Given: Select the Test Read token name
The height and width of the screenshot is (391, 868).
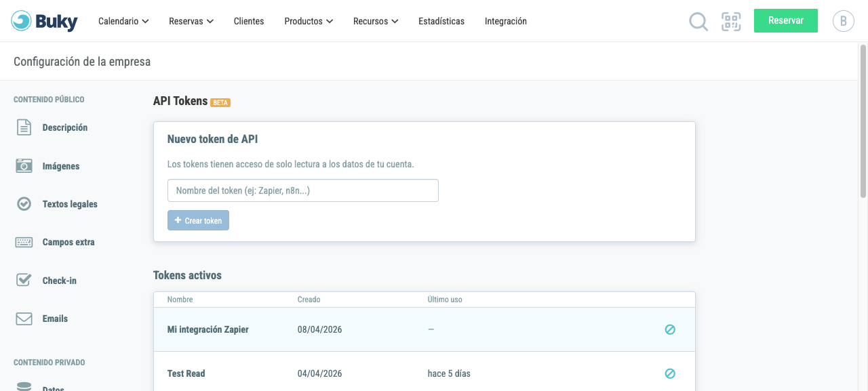Looking at the screenshot, I should click(x=186, y=373).
